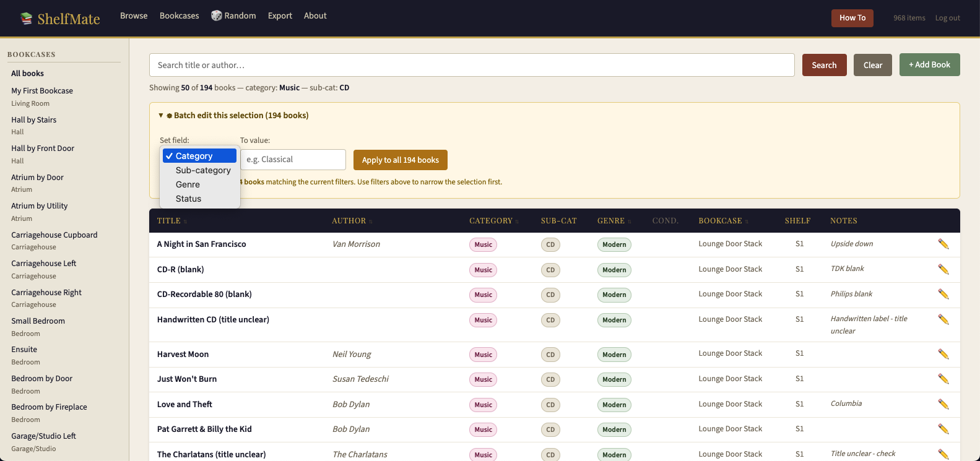Image resolution: width=980 pixels, height=461 pixels.
Task: Click the To value input field
Action: coord(293,159)
